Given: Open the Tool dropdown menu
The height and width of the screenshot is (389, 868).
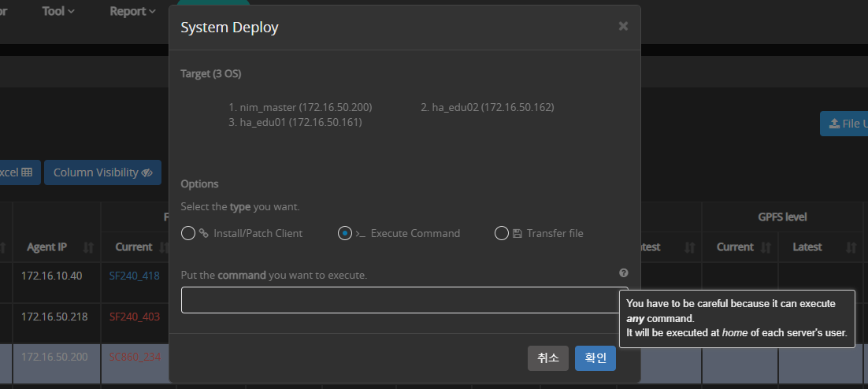Looking at the screenshot, I should (x=58, y=11).
